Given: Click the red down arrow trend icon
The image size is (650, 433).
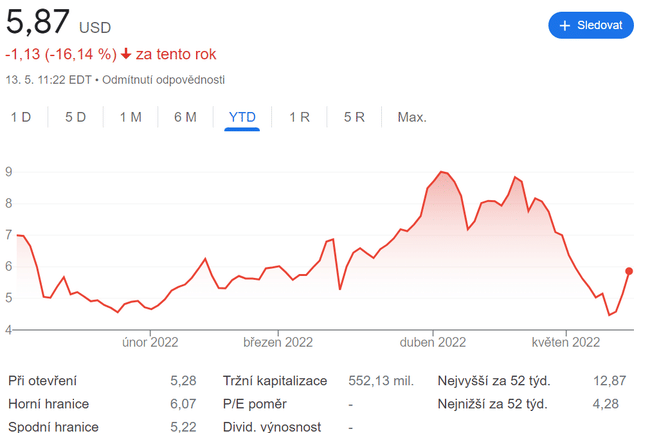Looking at the screenshot, I should pyautogui.click(x=126, y=54).
